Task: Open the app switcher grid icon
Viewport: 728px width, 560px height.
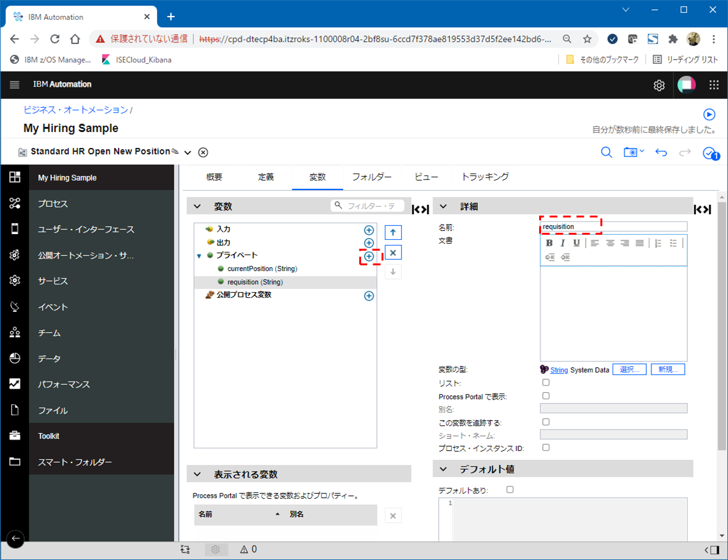Action: (x=713, y=84)
